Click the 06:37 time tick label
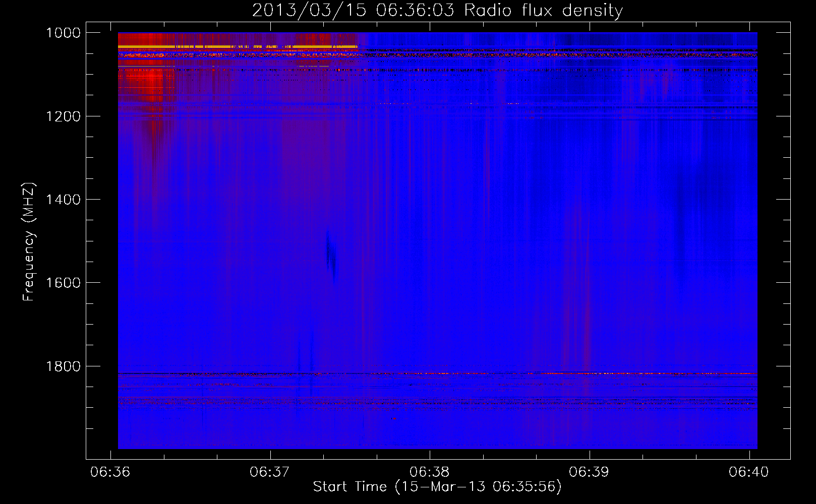Image resolution: width=816 pixels, height=504 pixels. point(270,472)
